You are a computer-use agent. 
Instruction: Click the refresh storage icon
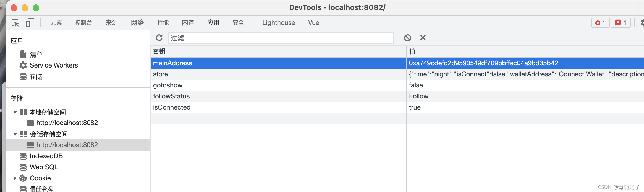pyautogui.click(x=159, y=38)
